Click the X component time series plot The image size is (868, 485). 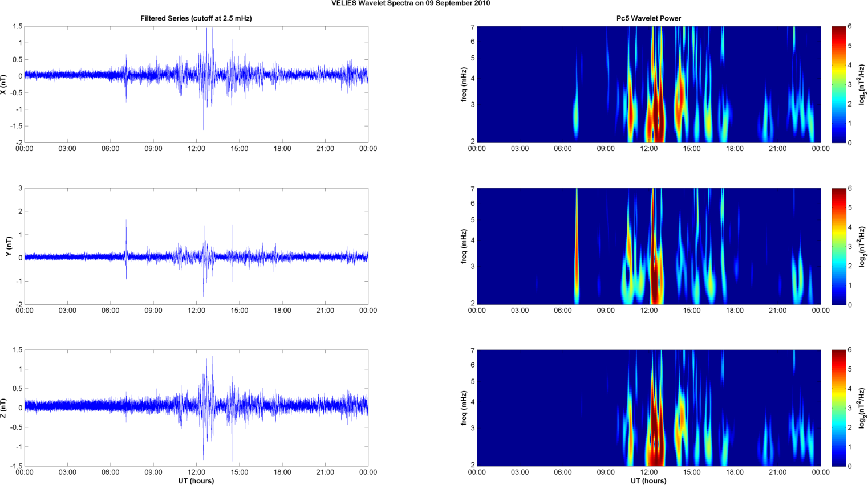[196, 84]
